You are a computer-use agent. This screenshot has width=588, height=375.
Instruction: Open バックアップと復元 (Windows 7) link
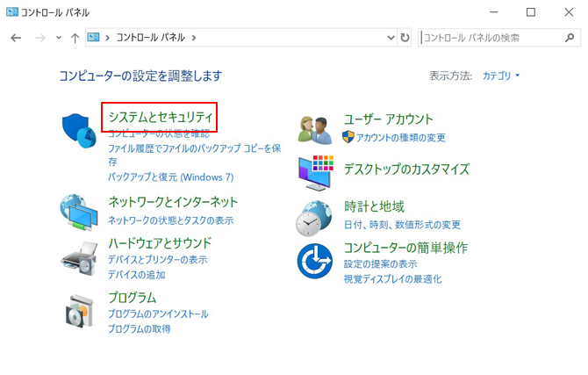click(170, 177)
